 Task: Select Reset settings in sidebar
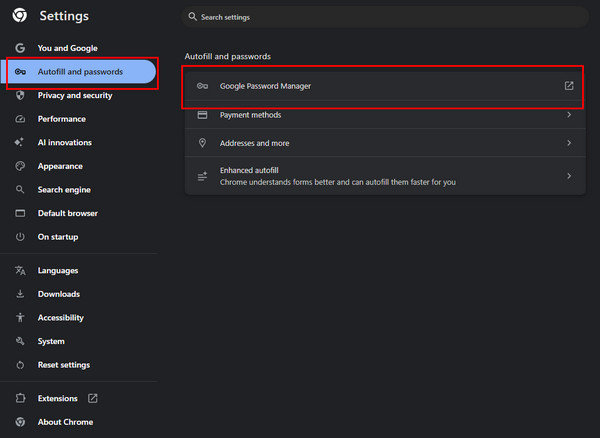[x=63, y=365]
